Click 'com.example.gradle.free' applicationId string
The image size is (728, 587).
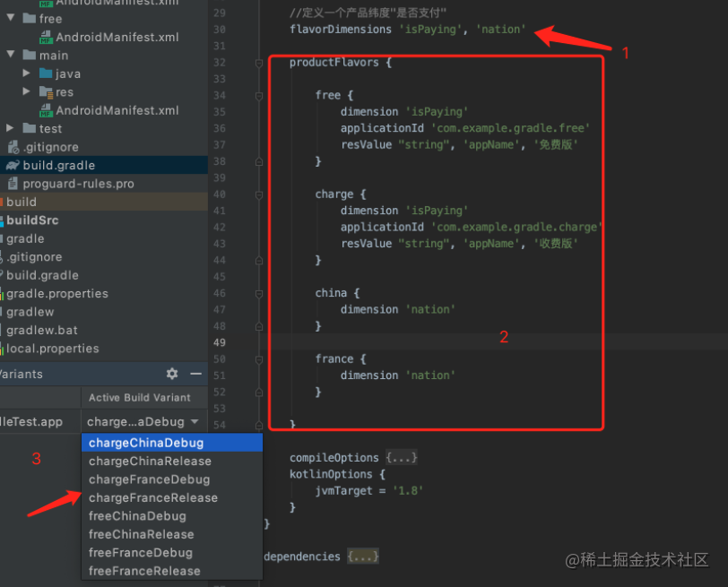pyautogui.click(x=511, y=128)
